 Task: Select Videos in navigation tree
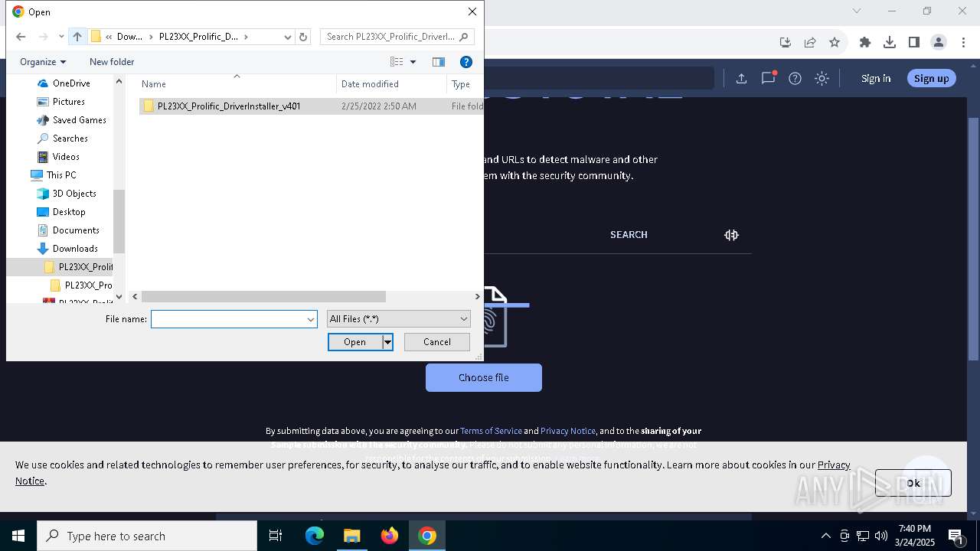tap(66, 157)
